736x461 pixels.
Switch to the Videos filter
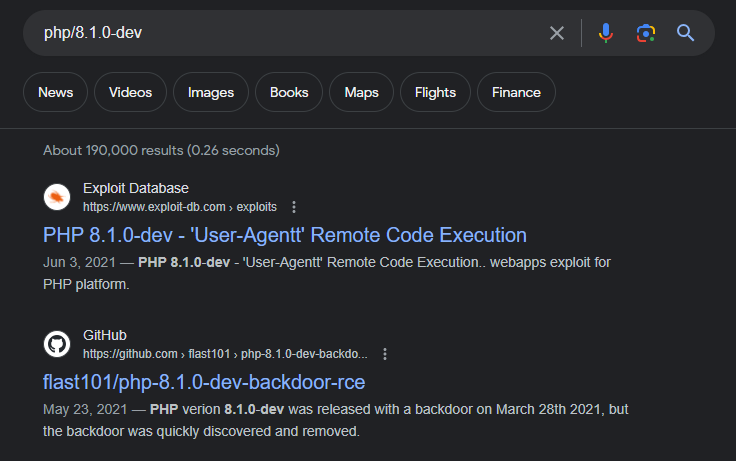coord(130,92)
